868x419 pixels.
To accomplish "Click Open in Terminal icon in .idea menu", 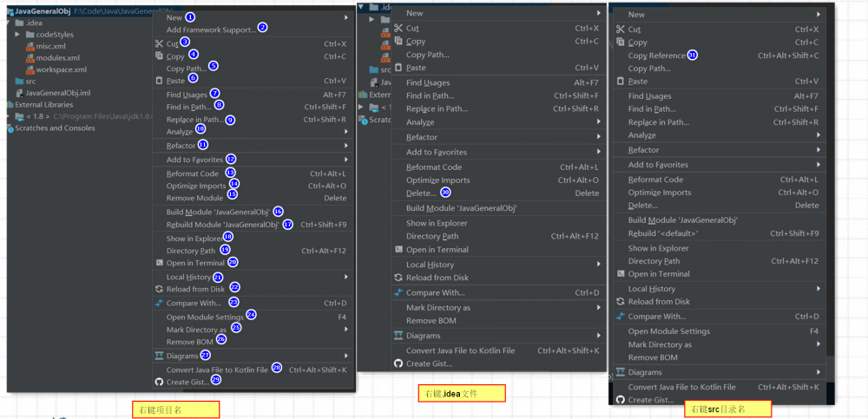I will click(x=398, y=250).
